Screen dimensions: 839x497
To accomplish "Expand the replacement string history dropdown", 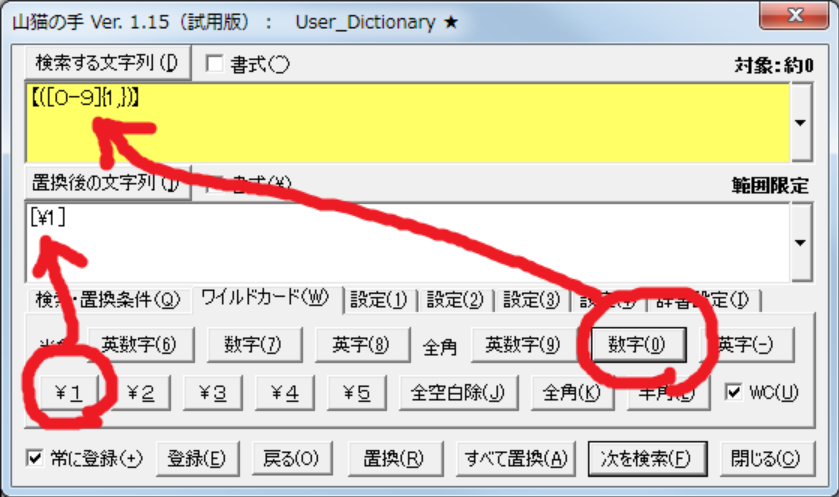I will [x=800, y=243].
